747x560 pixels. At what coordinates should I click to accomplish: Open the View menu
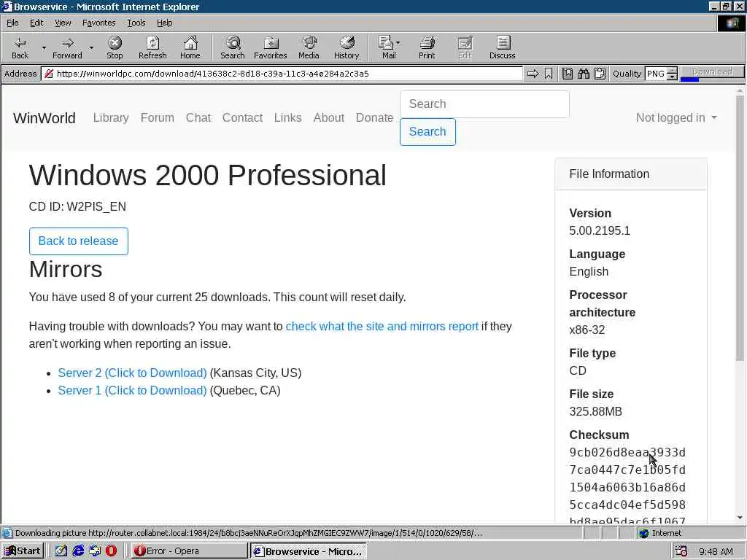click(x=63, y=23)
